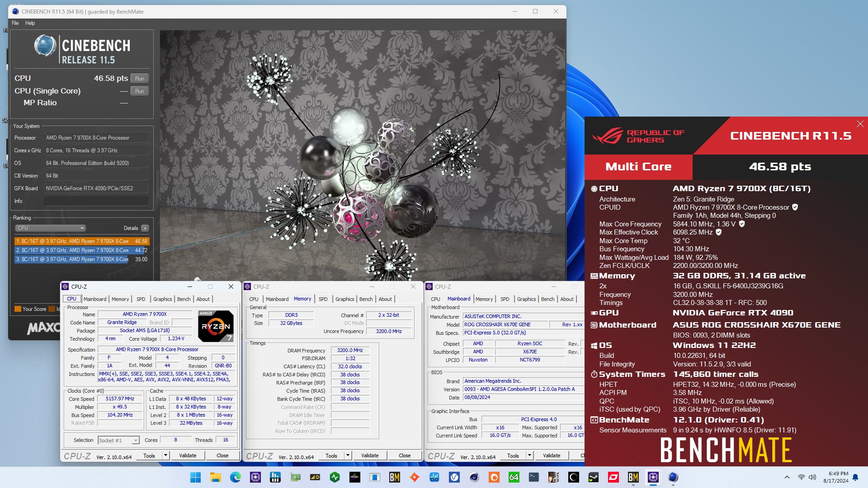The width and height of the screenshot is (868, 488).
Task: Open the AIDA64 green 64 taskbar icon
Action: (514, 477)
